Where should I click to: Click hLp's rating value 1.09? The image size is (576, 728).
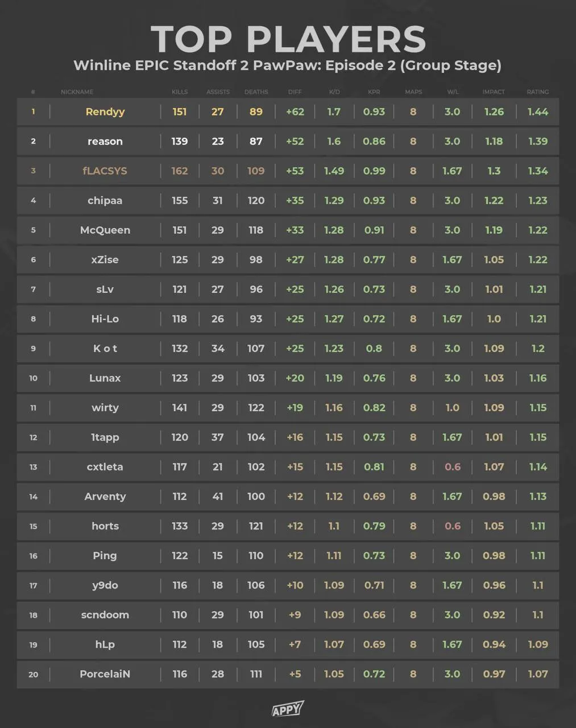point(538,644)
